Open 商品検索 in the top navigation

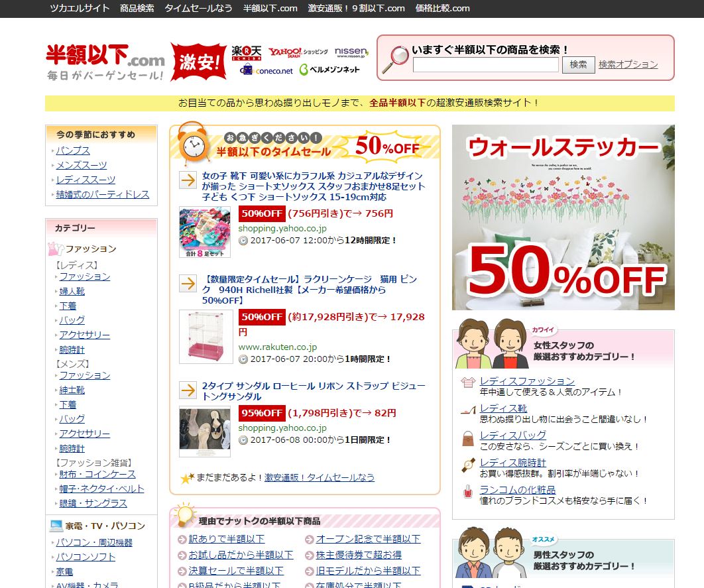pyautogui.click(x=137, y=8)
